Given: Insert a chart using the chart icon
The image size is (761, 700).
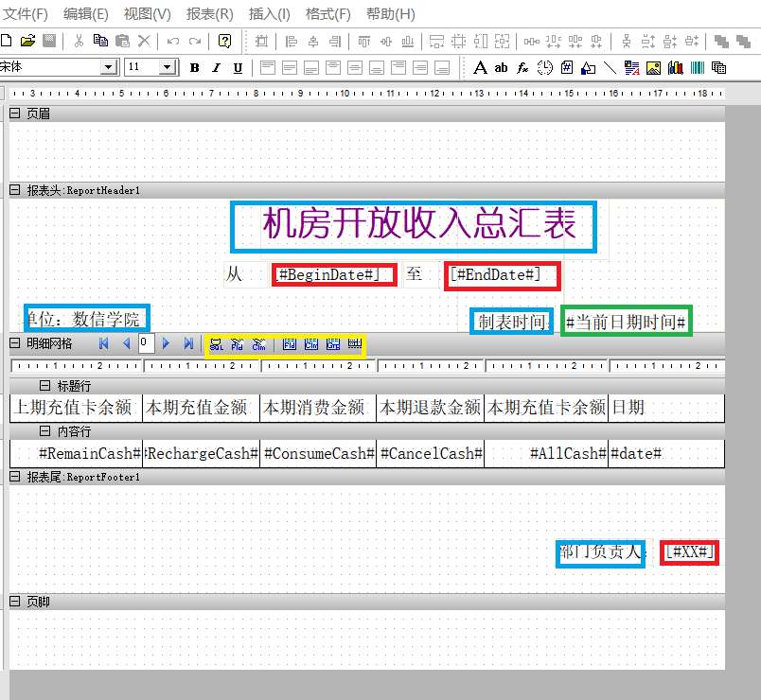Looking at the screenshot, I should point(676,67).
